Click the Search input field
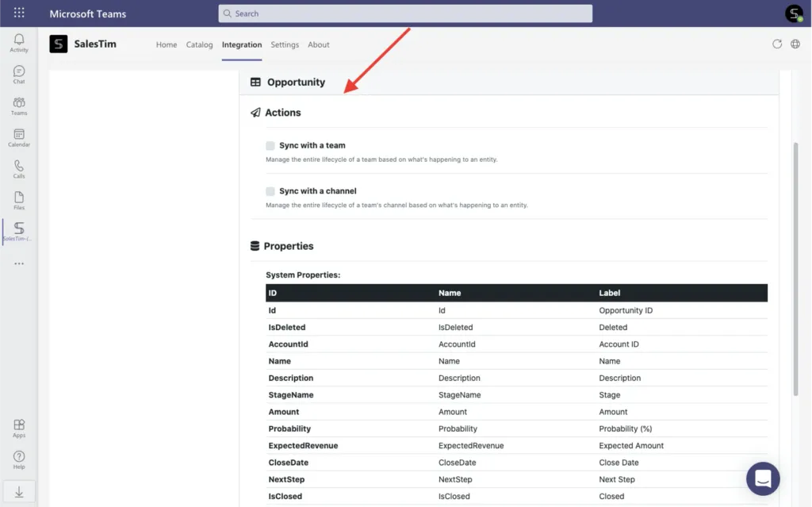Viewport: 812px width, 507px height. click(x=405, y=13)
